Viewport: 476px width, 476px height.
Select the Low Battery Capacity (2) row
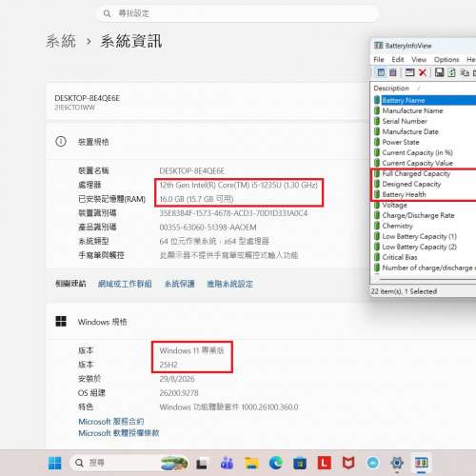coord(425,247)
